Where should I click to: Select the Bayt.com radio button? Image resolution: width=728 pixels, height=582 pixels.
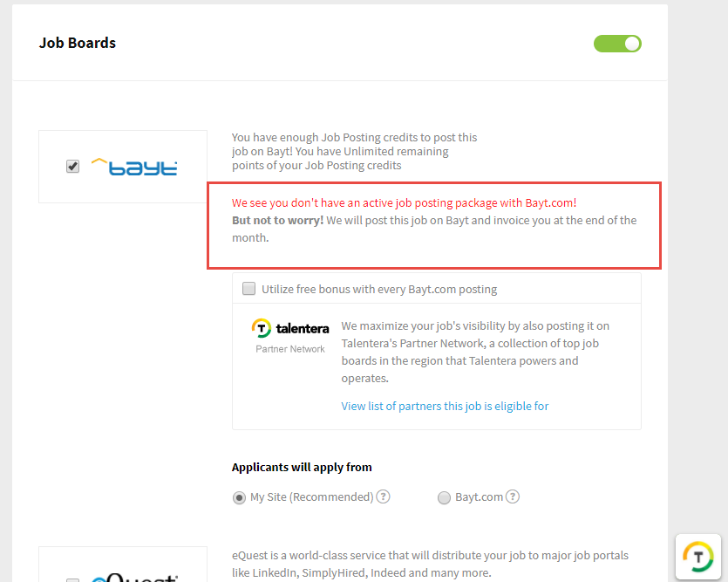444,498
